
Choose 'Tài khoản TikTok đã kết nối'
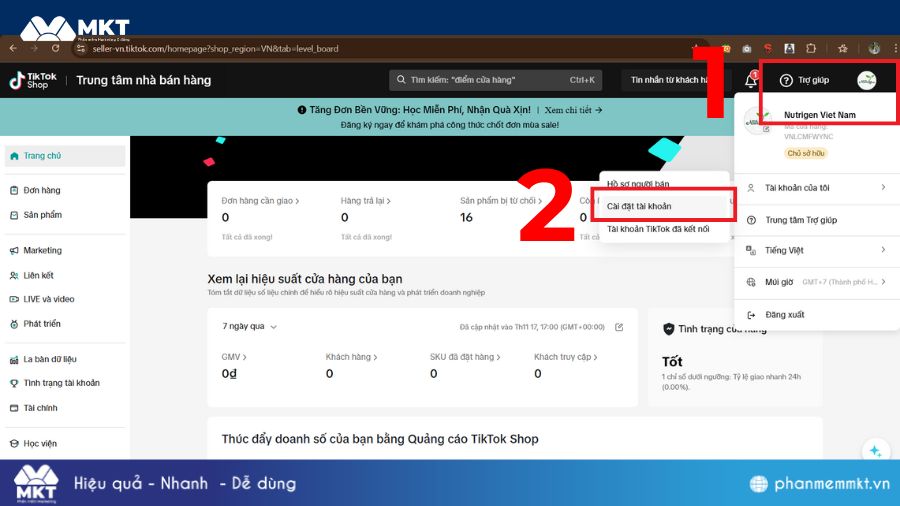pos(658,229)
